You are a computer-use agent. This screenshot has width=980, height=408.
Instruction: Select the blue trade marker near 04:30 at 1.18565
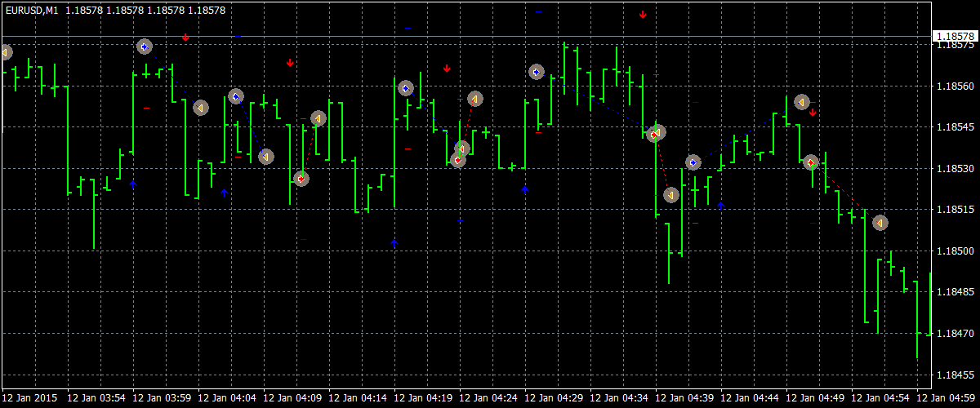537,72
